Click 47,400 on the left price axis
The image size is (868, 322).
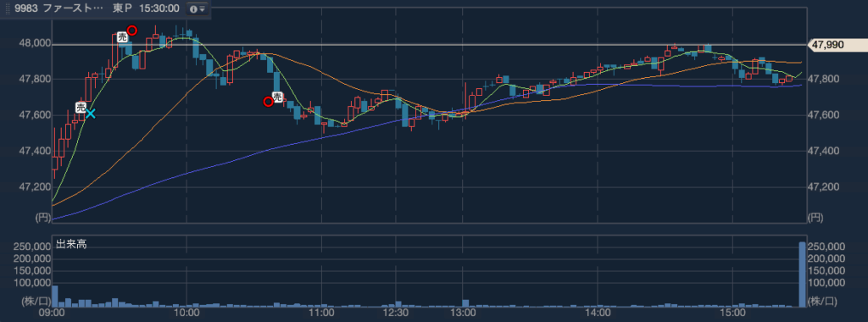click(x=35, y=151)
